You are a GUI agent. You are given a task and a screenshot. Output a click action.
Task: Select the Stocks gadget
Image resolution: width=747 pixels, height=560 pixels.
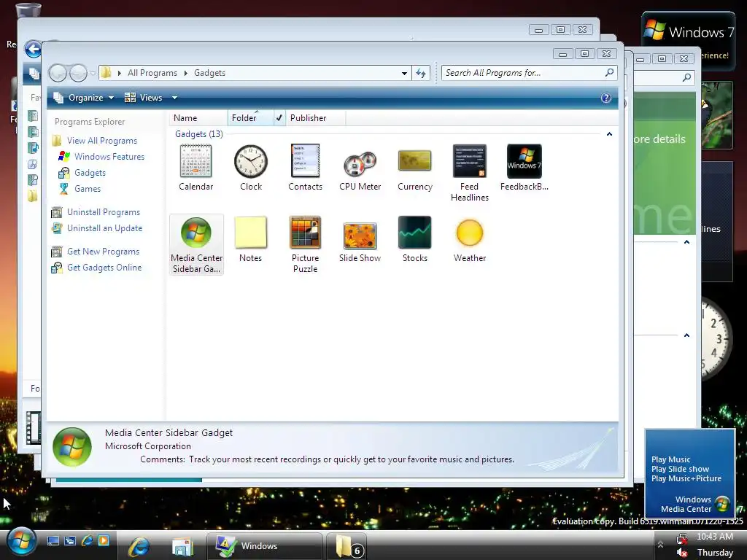(415, 238)
